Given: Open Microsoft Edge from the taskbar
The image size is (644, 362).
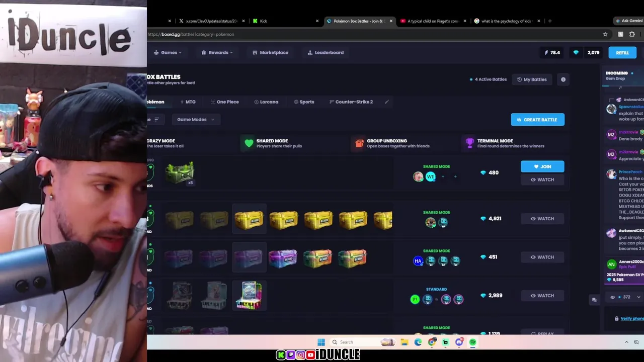Looking at the screenshot, I should (x=418, y=342).
